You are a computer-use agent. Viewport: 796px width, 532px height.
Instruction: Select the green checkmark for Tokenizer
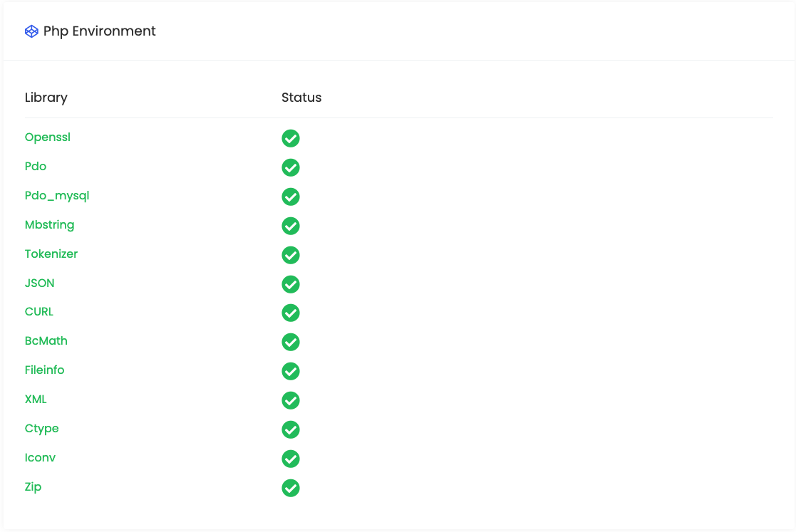(290, 255)
